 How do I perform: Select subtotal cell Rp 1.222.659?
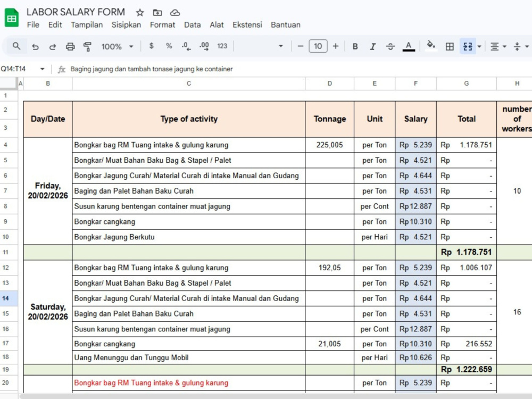466,369
